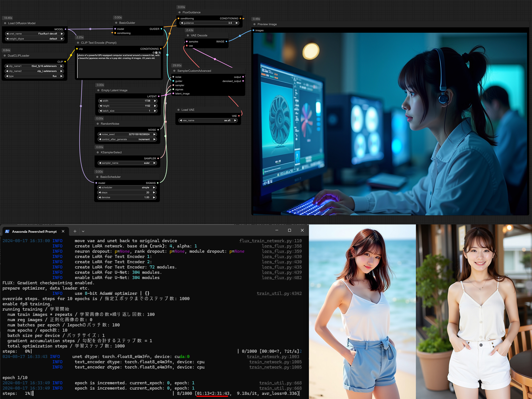Adjust the guidance 3.5 slider field
Image resolution: width=532 pixels, height=399 pixels.
[209, 23]
